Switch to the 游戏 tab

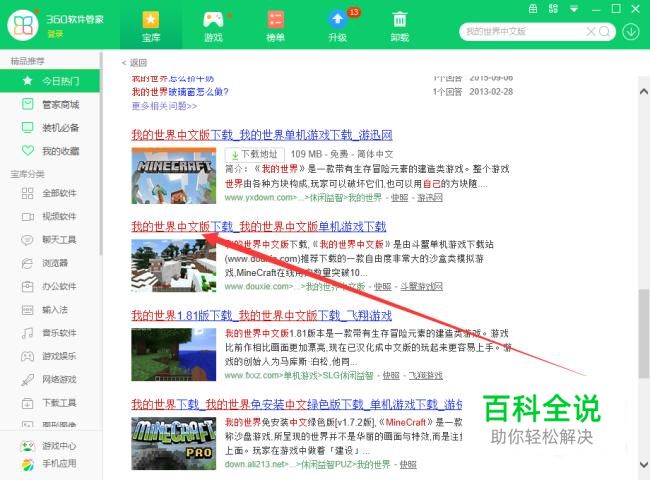[213, 27]
